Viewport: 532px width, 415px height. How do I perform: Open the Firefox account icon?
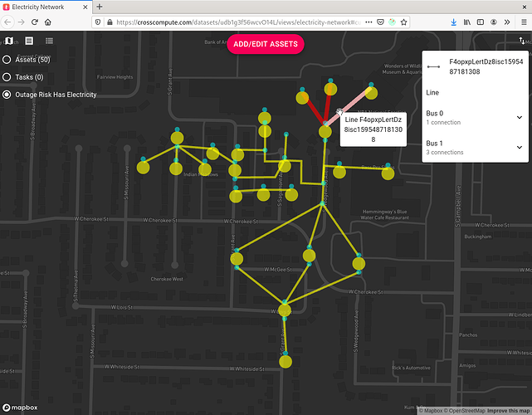tap(494, 22)
